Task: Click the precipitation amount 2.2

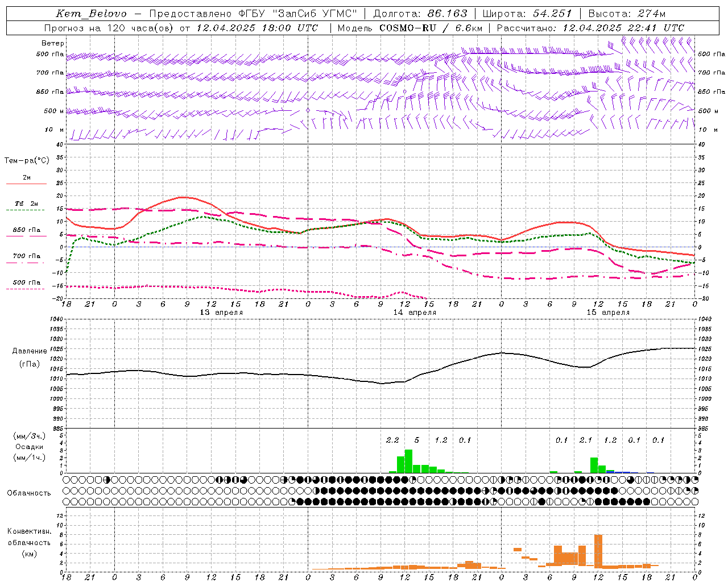Action: [x=392, y=440]
